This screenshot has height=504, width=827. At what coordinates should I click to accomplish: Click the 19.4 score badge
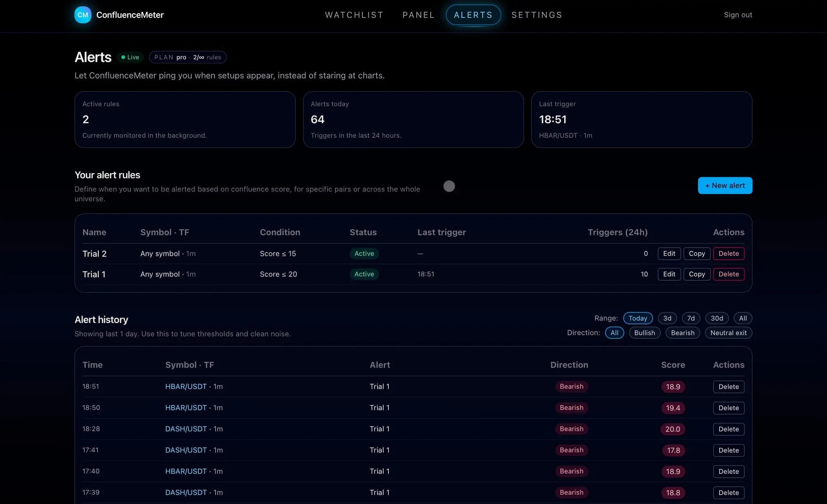pos(673,408)
